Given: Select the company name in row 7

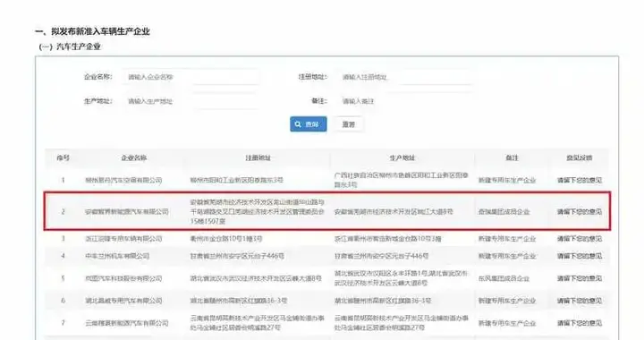Looking at the screenshot, I should [127, 323].
